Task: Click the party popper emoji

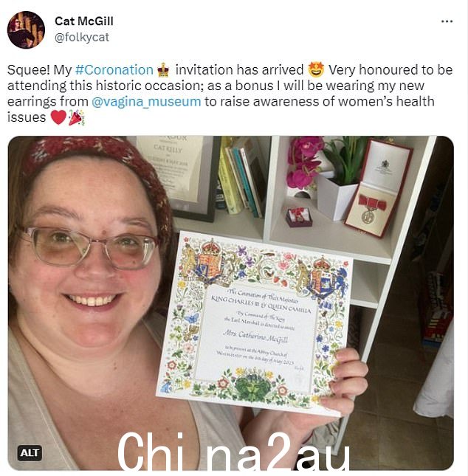Action: click(x=75, y=117)
